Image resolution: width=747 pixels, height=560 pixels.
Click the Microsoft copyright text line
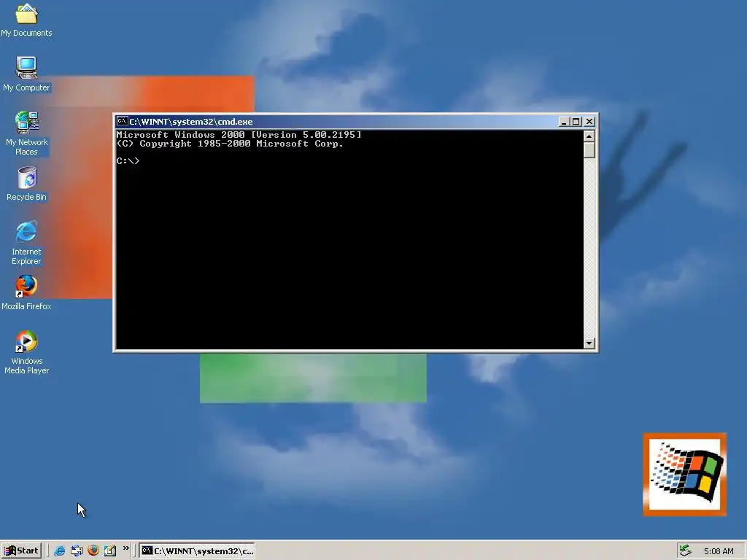coord(230,144)
